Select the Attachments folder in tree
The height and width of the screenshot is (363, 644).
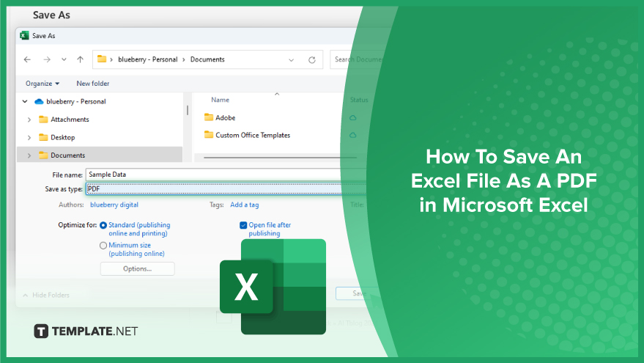coord(70,120)
